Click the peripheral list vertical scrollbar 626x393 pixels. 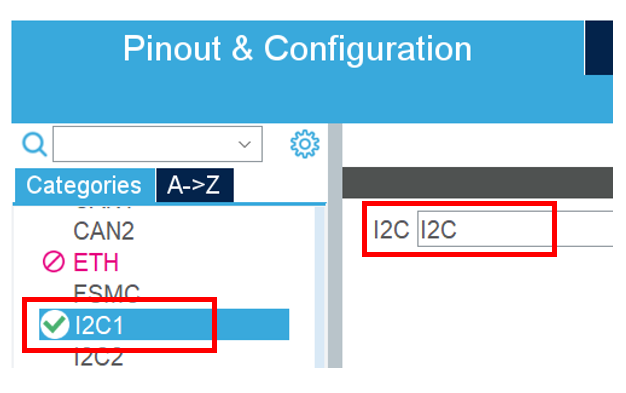click(x=320, y=287)
